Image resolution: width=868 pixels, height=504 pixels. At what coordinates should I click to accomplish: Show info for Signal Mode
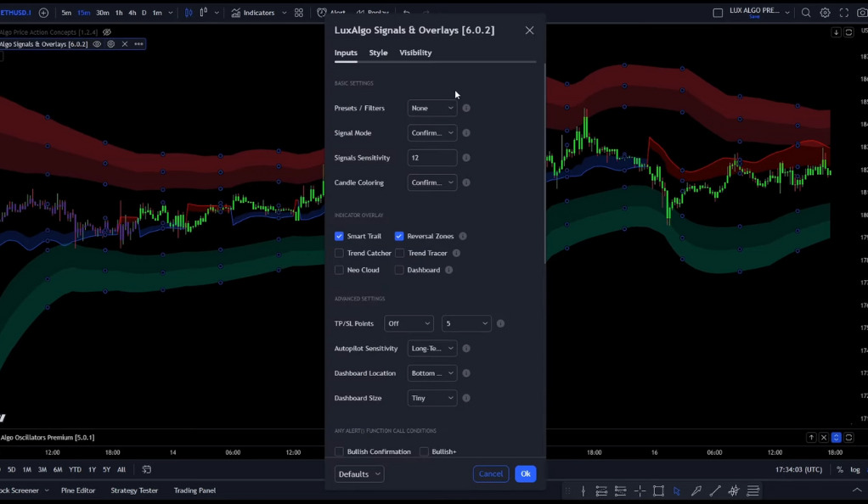466,132
